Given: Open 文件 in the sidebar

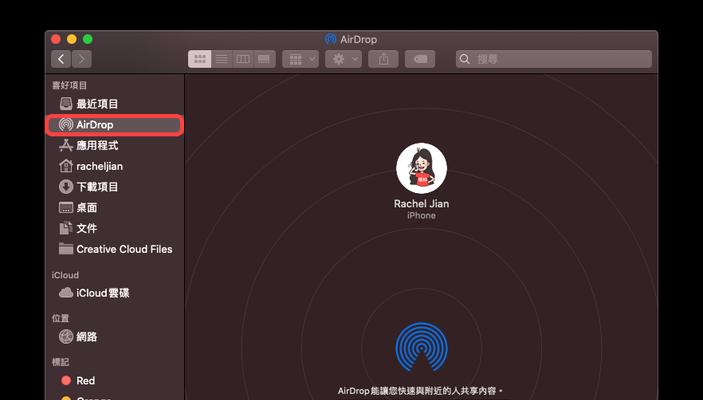Looking at the screenshot, I should pyautogui.click(x=115, y=228).
